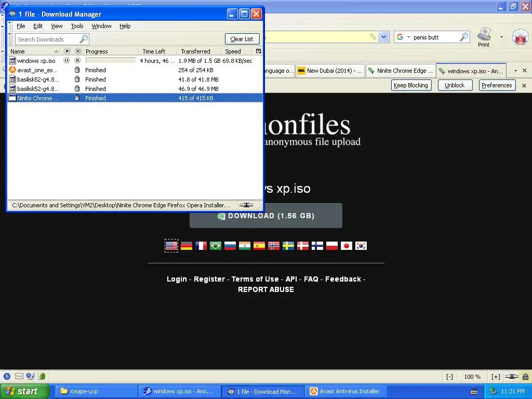532x399 pixels.
Task: Open the Terms of Use link
Action: click(255, 279)
